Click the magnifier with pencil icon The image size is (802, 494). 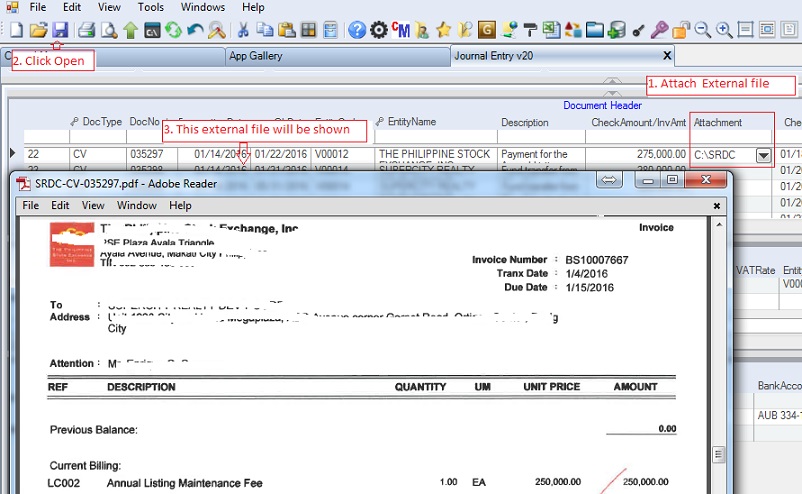point(216,30)
